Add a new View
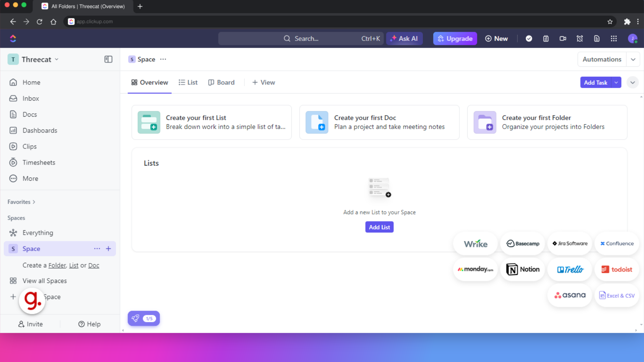 click(x=263, y=82)
